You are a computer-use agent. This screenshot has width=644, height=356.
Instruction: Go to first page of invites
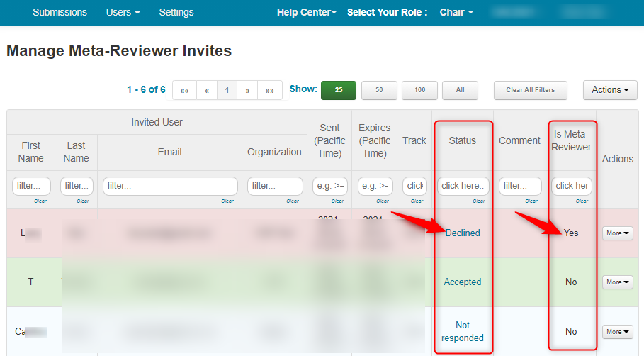[x=184, y=91]
